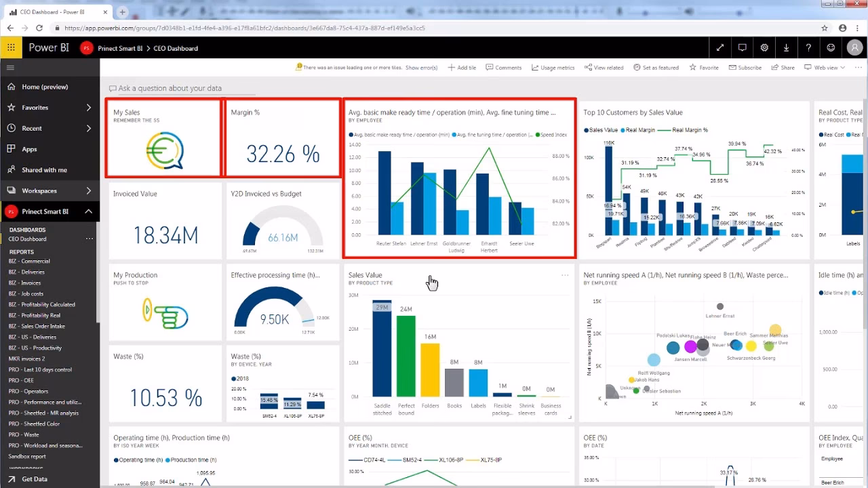The height and width of the screenshot is (488, 868).
Task: Open the Prinect Smart BI workspace icon
Action: coord(85,47)
